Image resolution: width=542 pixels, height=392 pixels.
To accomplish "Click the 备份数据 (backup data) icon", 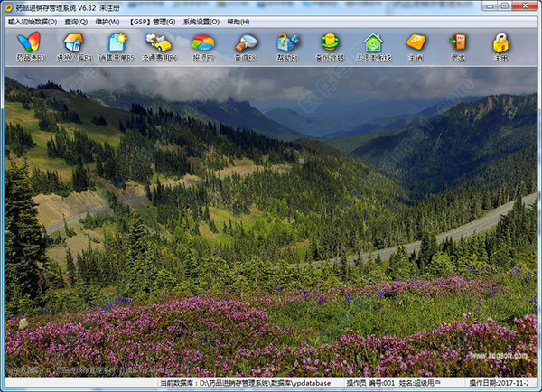I will tap(332, 46).
